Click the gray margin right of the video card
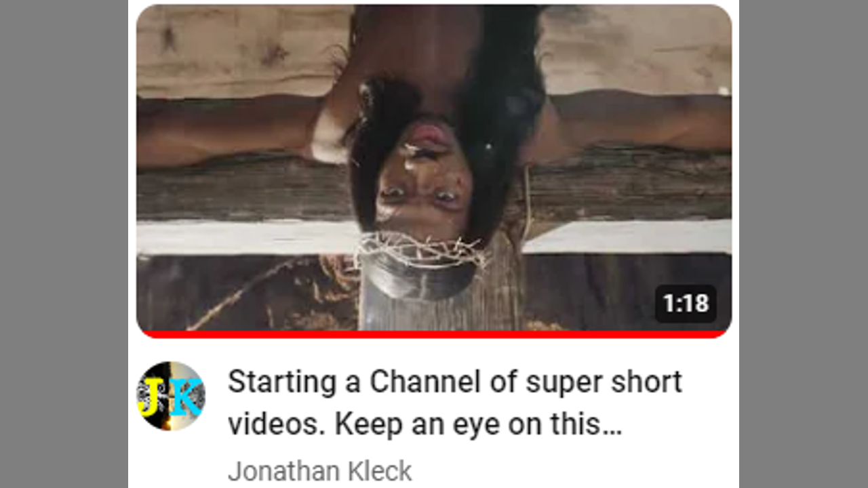The image size is (868, 488). (804, 244)
